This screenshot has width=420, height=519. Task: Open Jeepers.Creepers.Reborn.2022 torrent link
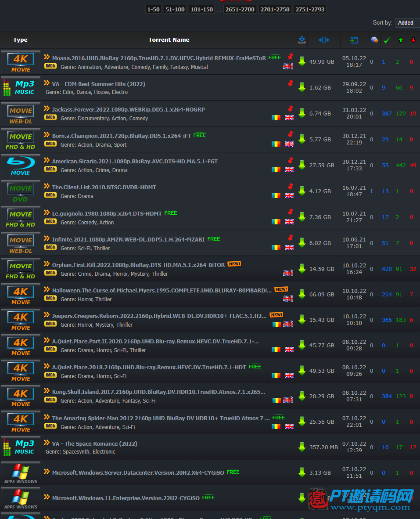[x=159, y=316]
